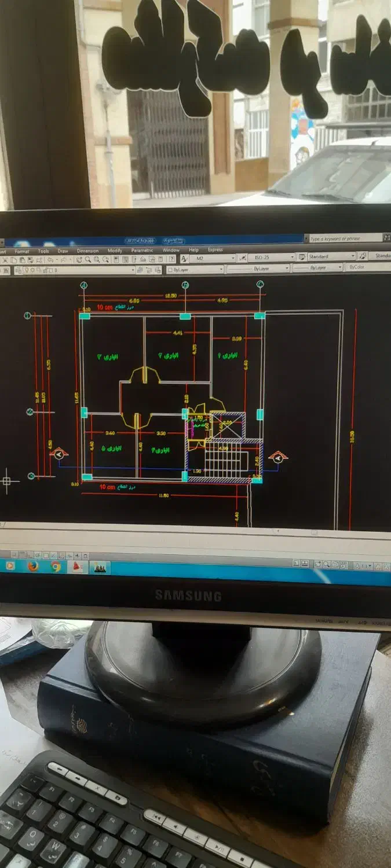Open the Parametric menu
Image resolution: width=391 pixels, height=868 pixels.
142,251
